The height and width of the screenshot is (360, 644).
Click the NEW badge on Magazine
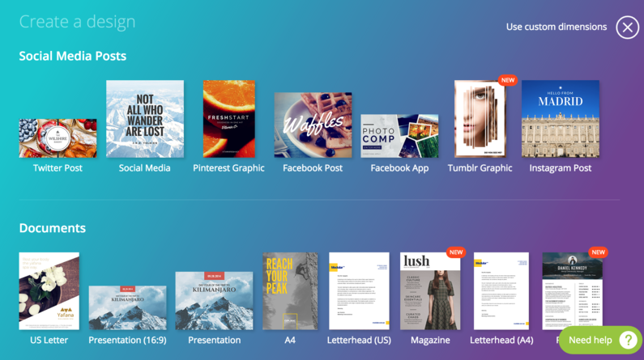pos(456,252)
